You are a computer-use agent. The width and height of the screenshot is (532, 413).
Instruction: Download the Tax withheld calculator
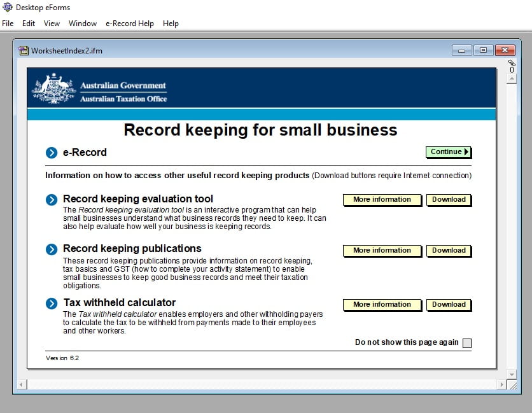pos(449,305)
